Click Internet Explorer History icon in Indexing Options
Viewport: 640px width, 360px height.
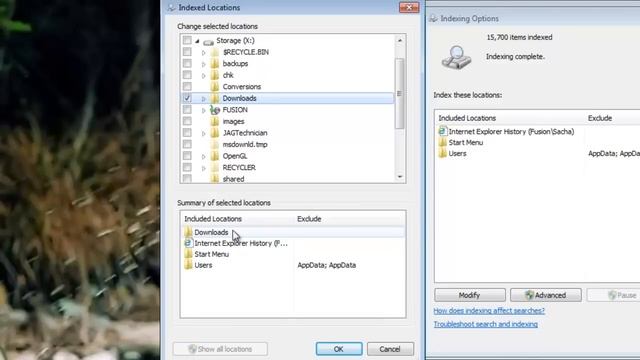click(x=442, y=131)
